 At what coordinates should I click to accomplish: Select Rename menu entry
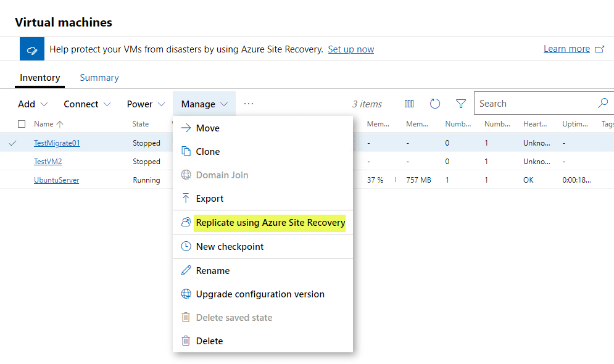pos(263,270)
